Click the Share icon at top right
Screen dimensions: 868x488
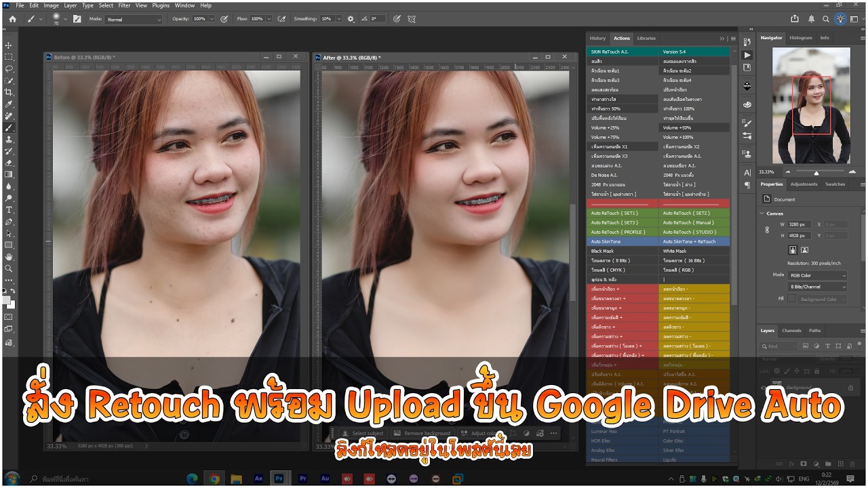coord(795,19)
